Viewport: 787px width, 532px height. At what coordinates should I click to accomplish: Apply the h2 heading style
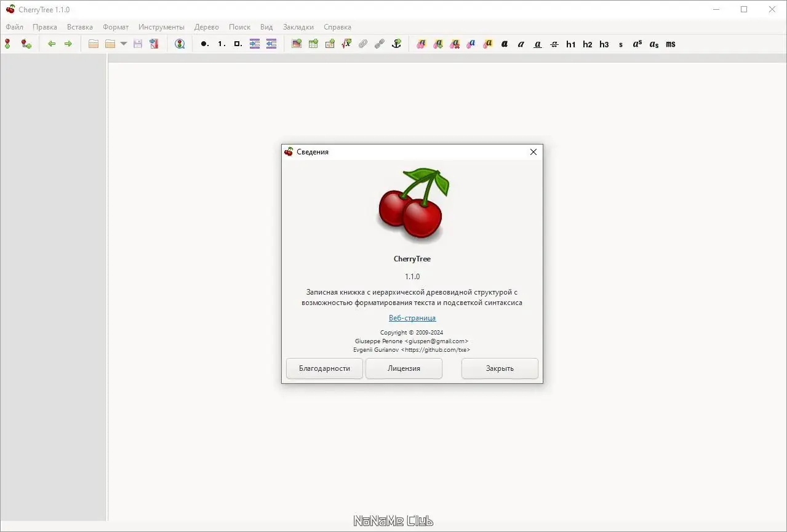pyautogui.click(x=588, y=44)
